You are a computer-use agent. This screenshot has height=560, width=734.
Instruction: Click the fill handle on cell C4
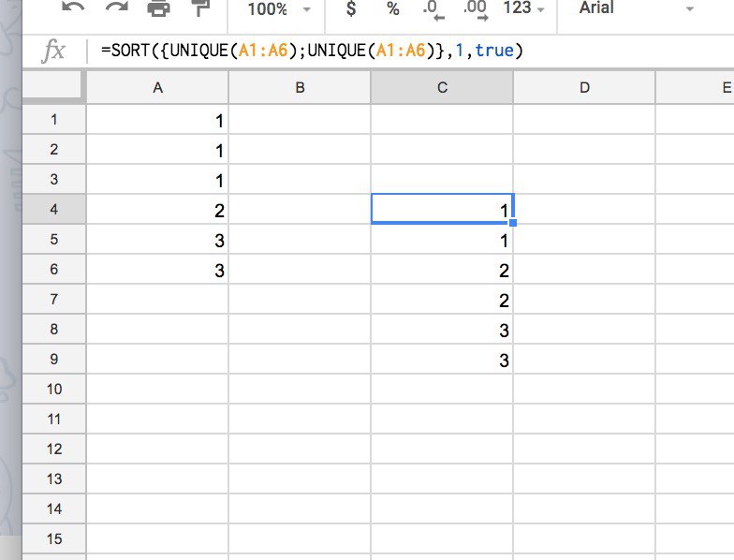513,223
